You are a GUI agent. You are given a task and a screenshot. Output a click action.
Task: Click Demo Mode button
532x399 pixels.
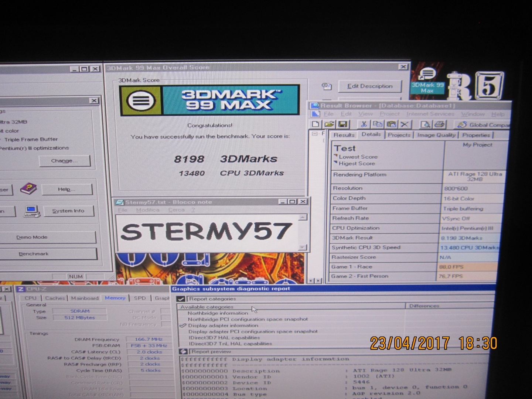47,237
